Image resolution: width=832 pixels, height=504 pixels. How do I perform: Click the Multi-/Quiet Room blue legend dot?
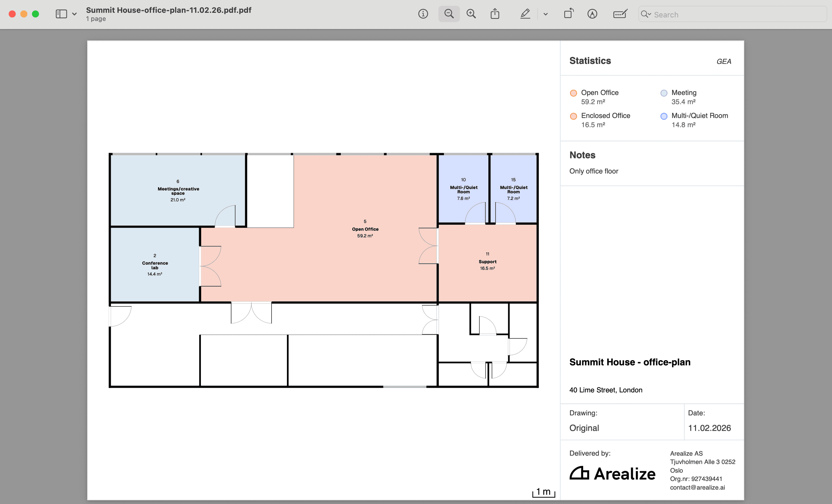click(x=664, y=116)
